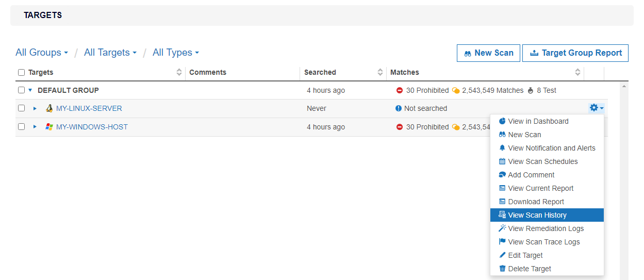The image size is (644, 280).
Task: Click the scrollbar up arrow
Action: coord(624,86)
